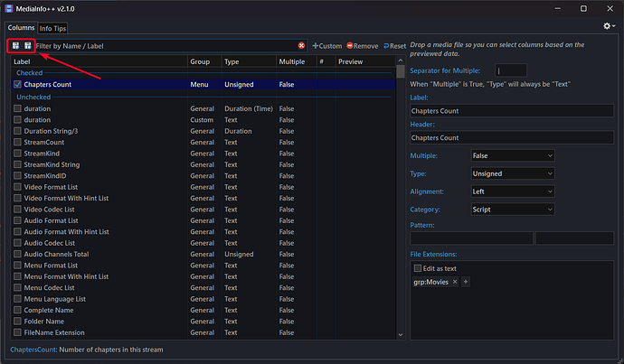Screen dimensions: 624x364
Task: Click the Reset button
Action: coord(395,45)
